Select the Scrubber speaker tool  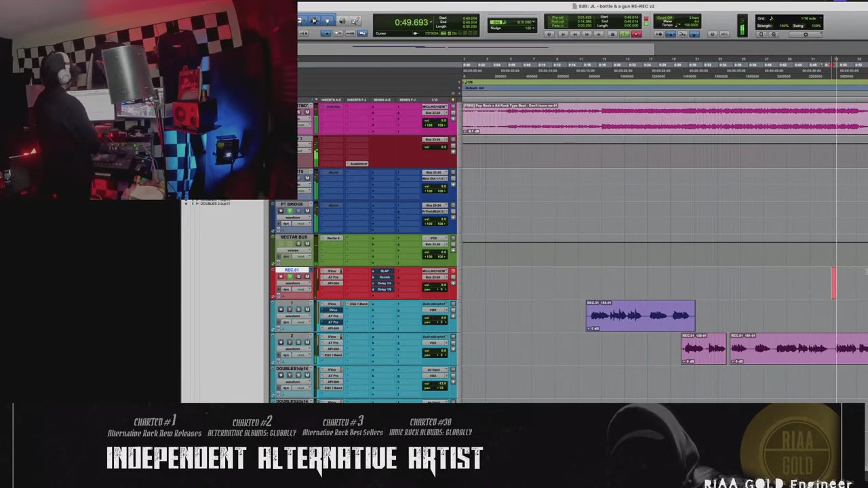click(342, 21)
